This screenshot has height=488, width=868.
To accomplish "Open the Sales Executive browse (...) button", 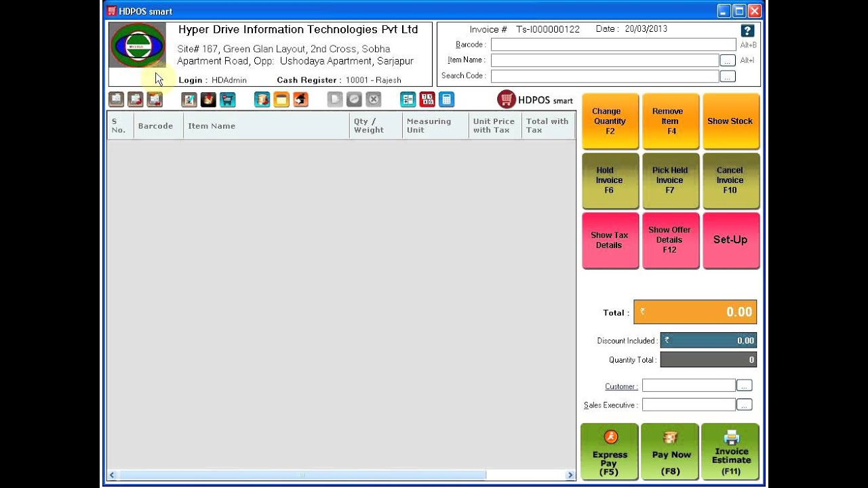I will tap(744, 405).
